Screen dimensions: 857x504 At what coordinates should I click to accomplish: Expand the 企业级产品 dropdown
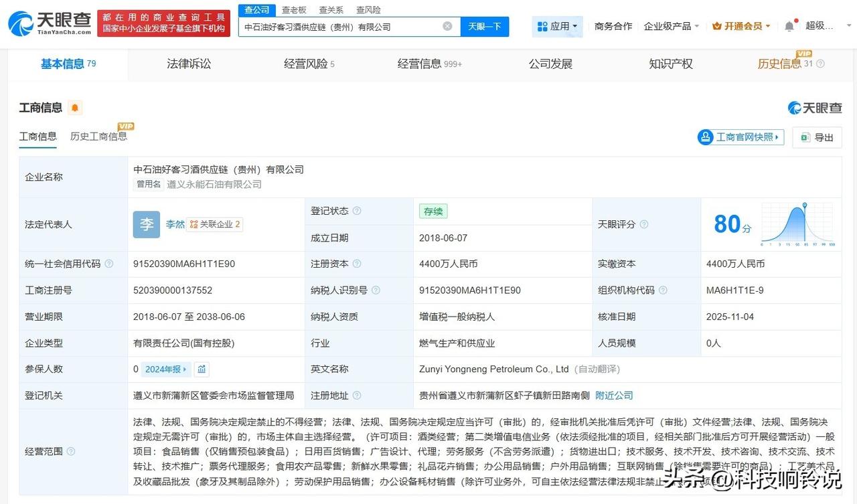click(671, 27)
